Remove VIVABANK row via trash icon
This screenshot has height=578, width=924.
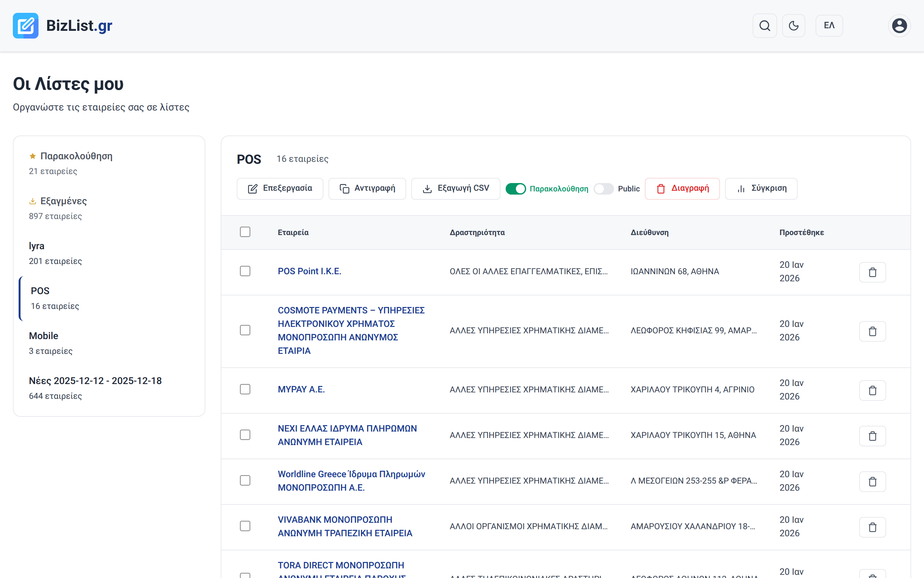click(872, 527)
